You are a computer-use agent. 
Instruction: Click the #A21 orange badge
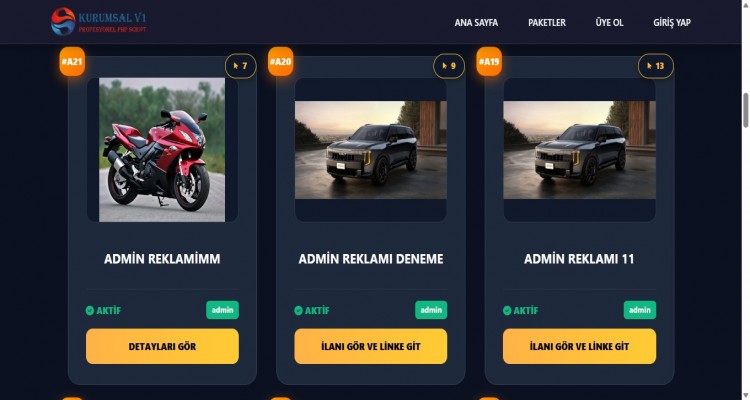tap(72, 62)
